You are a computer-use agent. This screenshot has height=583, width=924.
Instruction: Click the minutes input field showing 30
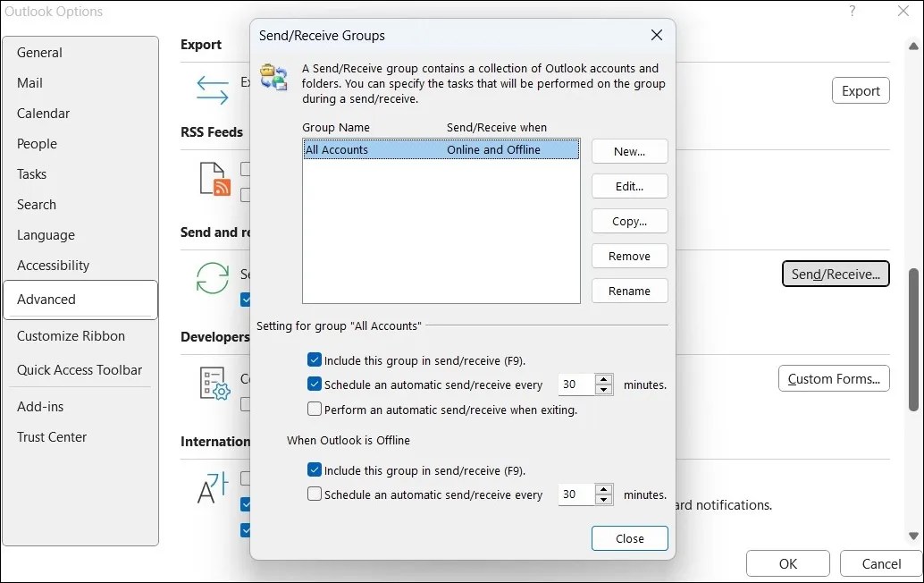pos(576,384)
